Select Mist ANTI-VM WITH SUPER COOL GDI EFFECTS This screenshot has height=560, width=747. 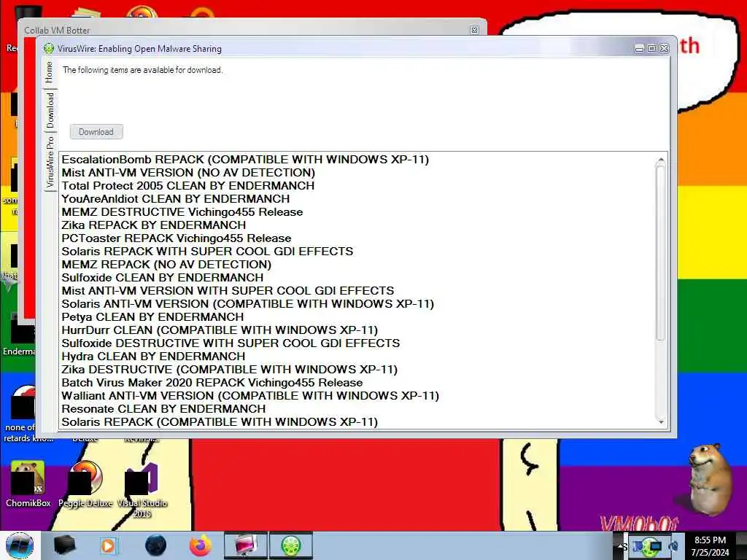click(228, 290)
